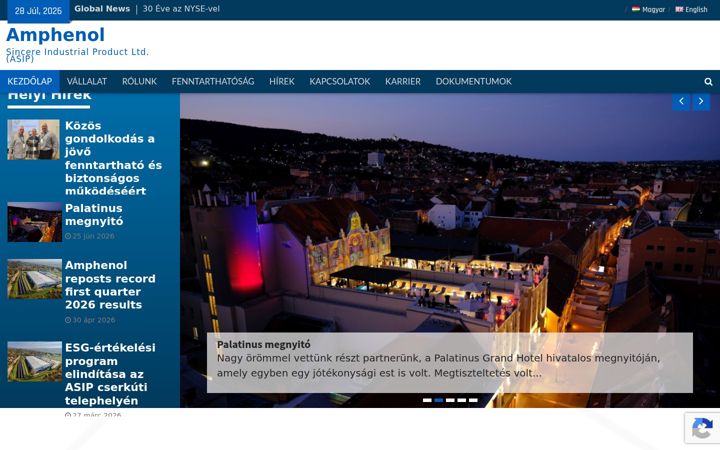Screen dimensions: 720x450
Task: Open the Kezdőlap menu item
Action: 30,81
